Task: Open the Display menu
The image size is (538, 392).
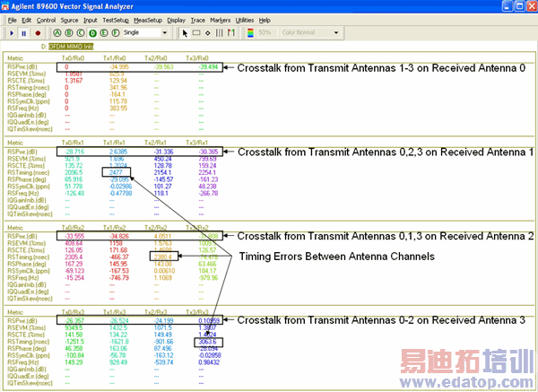Action: 176,21
